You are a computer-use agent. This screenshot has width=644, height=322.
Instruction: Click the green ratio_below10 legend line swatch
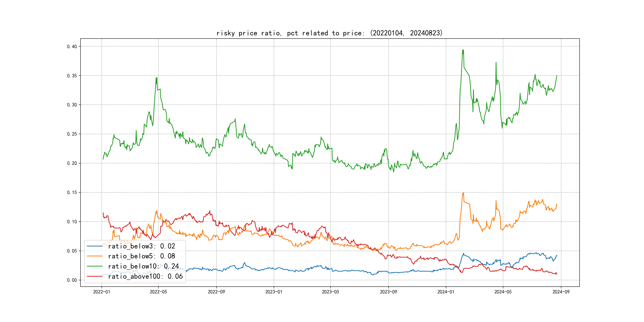click(x=94, y=266)
